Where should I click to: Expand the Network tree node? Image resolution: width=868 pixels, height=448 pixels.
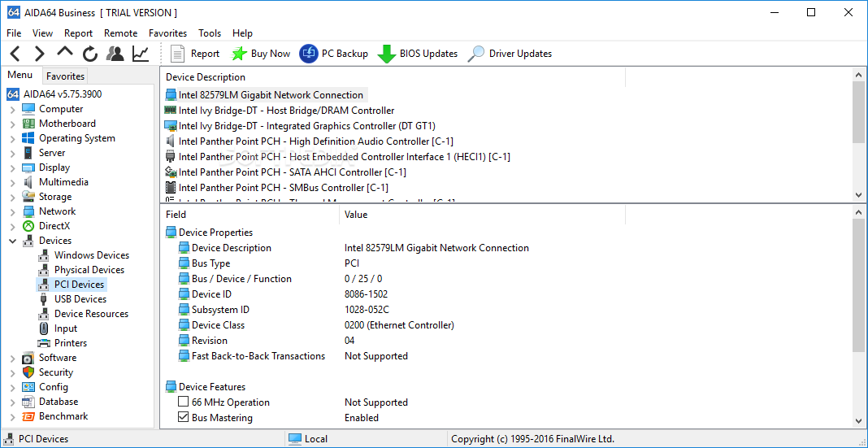pyautogui.click(x=13, y=211)
